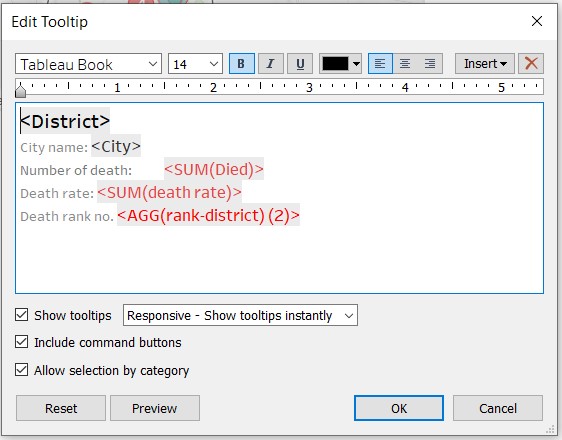
Task: Toggle Allow selection by category
Action: [x=22, y=369]
